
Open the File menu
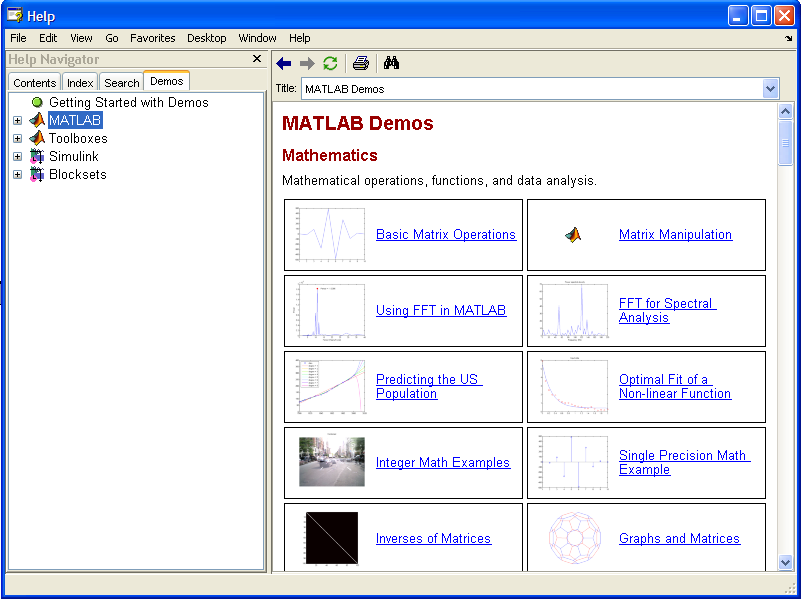18,38
